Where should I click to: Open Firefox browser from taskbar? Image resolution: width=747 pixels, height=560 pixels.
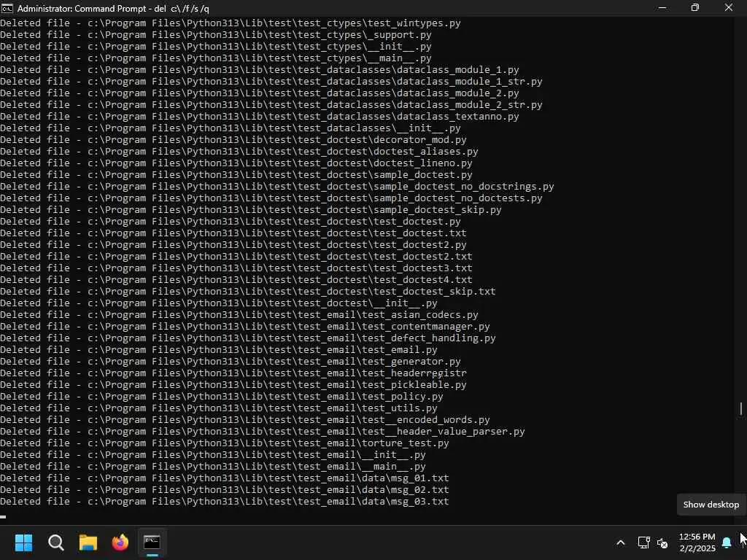(120, 542)
